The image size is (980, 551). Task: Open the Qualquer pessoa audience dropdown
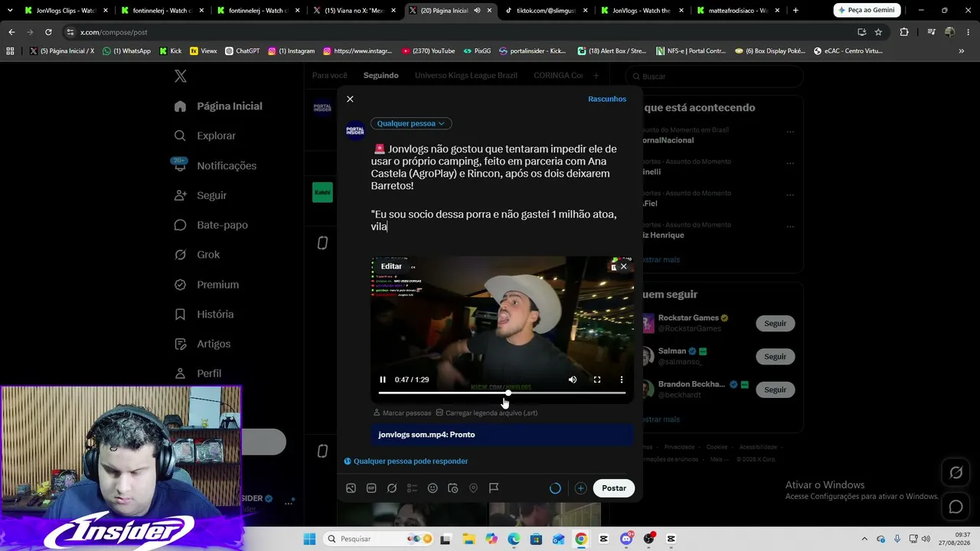tap(411, 123)
